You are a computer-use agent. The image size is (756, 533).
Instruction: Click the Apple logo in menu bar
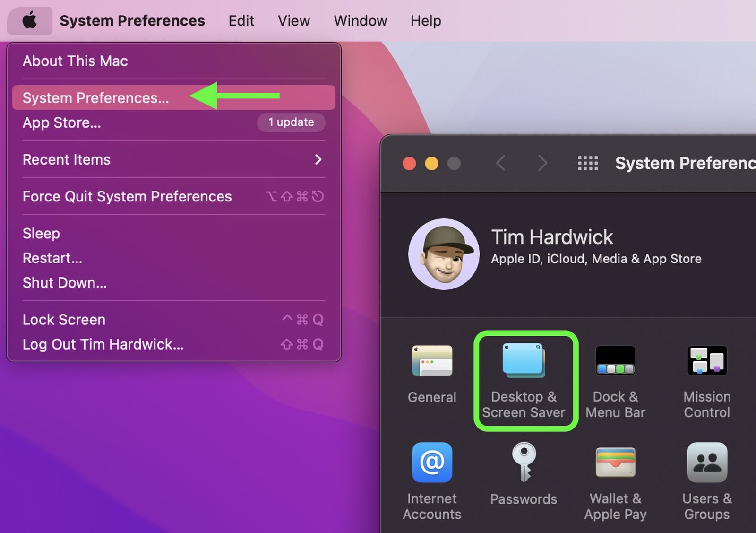pyautogui.click(x=29, y=20)
